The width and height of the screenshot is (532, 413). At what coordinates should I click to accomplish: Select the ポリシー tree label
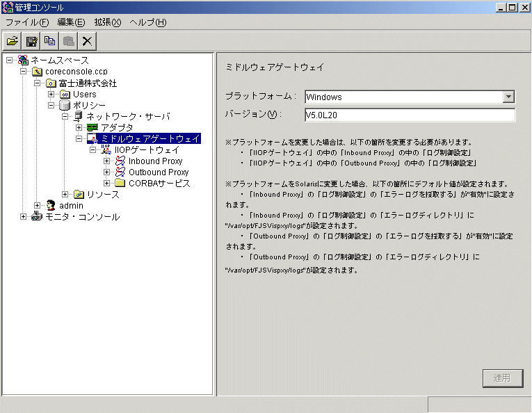tap(89, 105)
